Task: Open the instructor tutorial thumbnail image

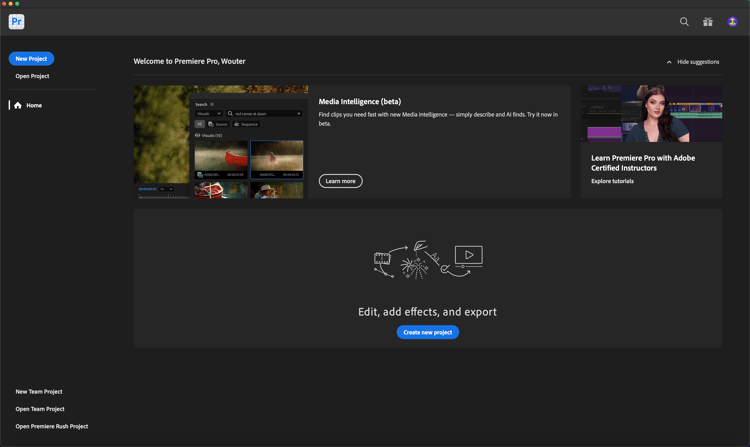Action: [x=651, y=114]
